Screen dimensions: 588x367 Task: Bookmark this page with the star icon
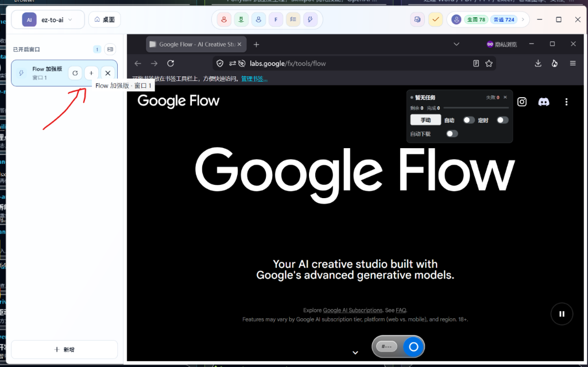click(489, 63)
